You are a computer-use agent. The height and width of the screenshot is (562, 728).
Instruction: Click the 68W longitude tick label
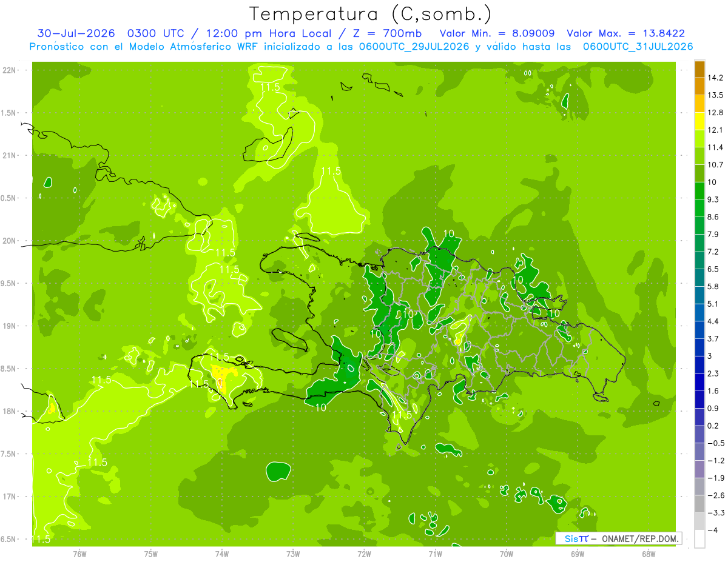649,554
